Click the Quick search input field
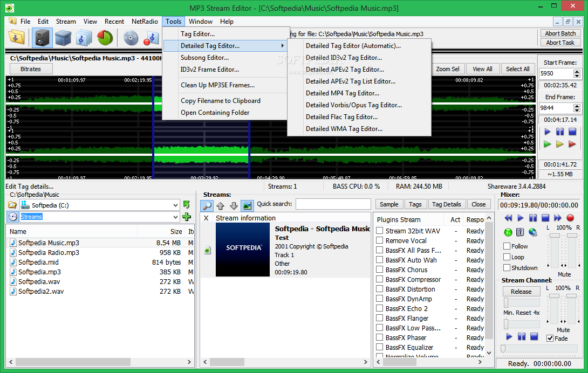The height and width of the screenshot is (373, 588). pos(333,204)
